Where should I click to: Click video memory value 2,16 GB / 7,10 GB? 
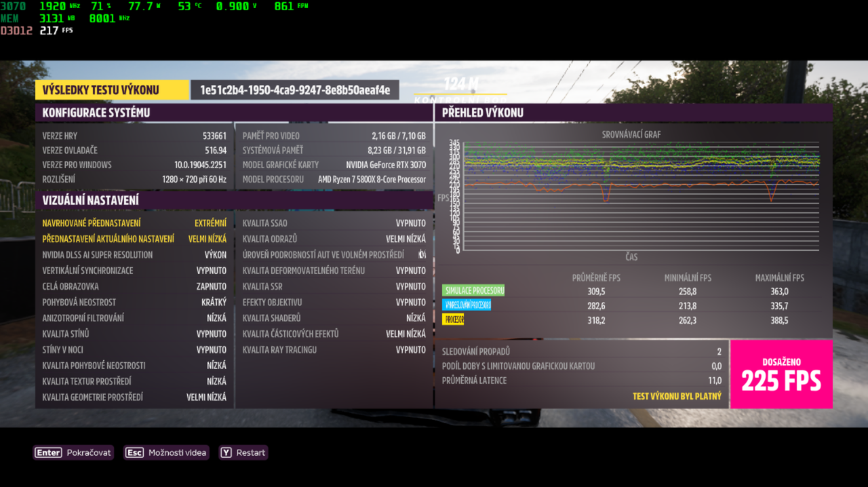[399, 136]
